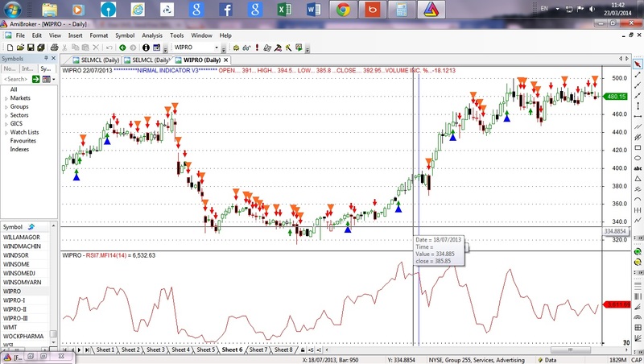Click the Search symbol input field

16,79
